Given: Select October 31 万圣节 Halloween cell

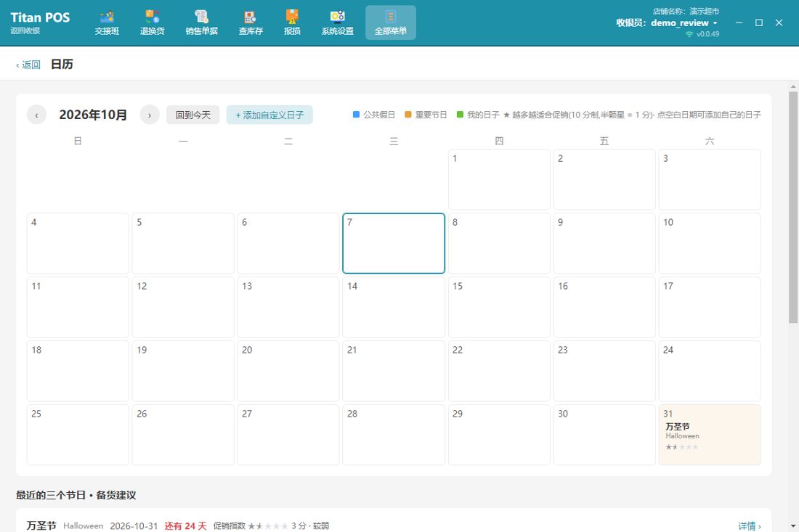Looking at the screenshot, I should point(710,435).
